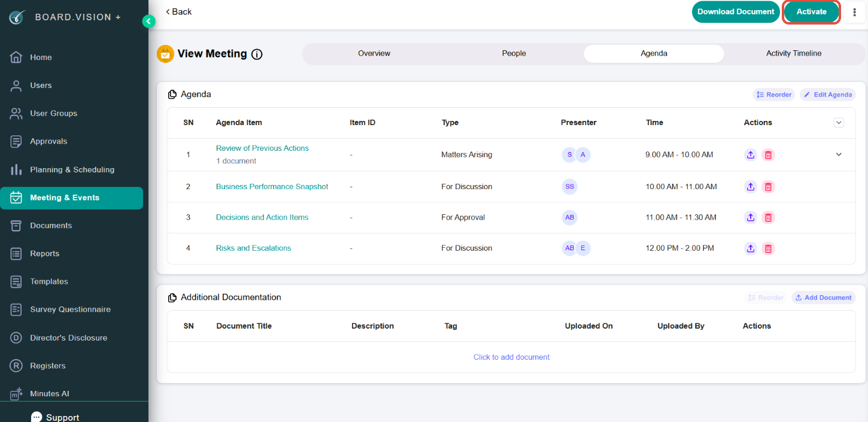Open the Business Performance Snapshot link
868x422 pixels.
272,187
